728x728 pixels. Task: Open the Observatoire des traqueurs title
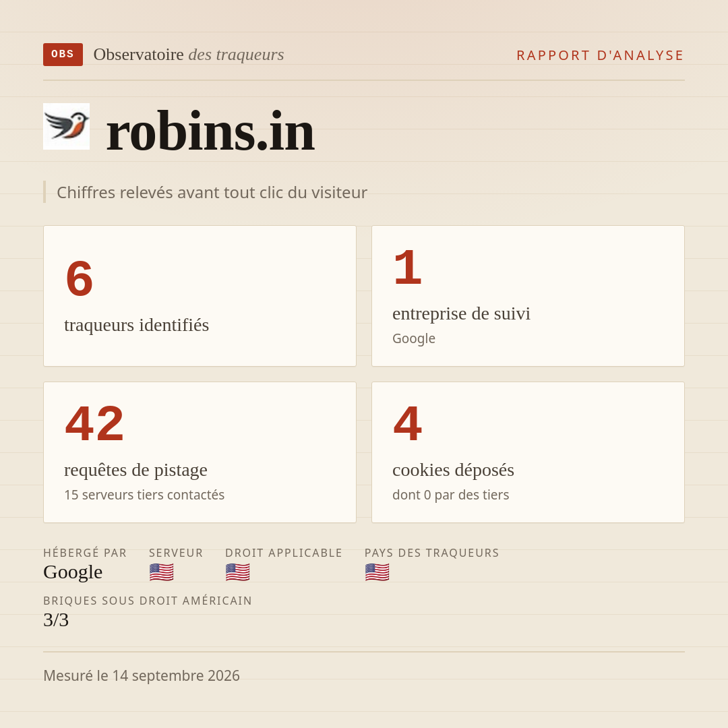point(189,55)
